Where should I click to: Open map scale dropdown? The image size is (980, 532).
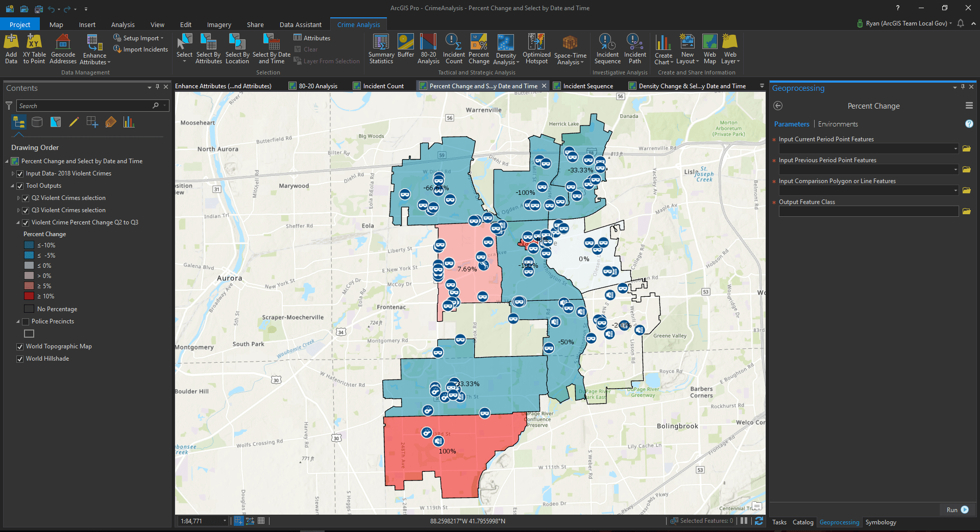225,521
